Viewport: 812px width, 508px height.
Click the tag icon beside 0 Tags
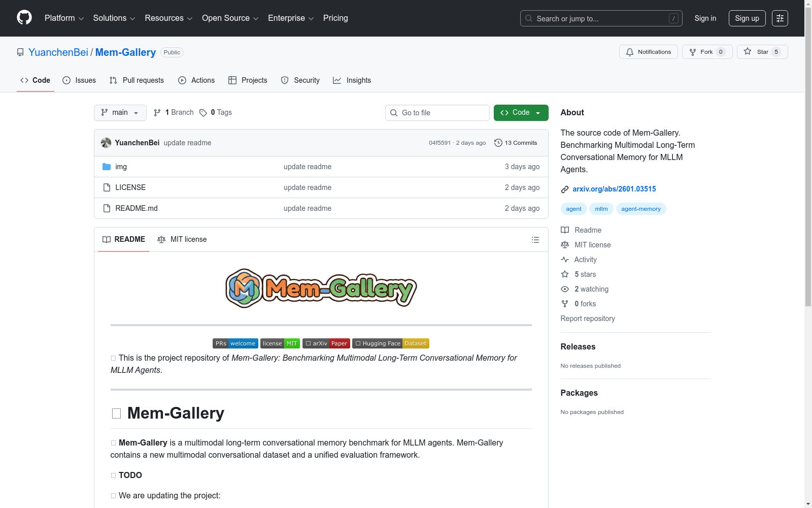click(203, 113)
